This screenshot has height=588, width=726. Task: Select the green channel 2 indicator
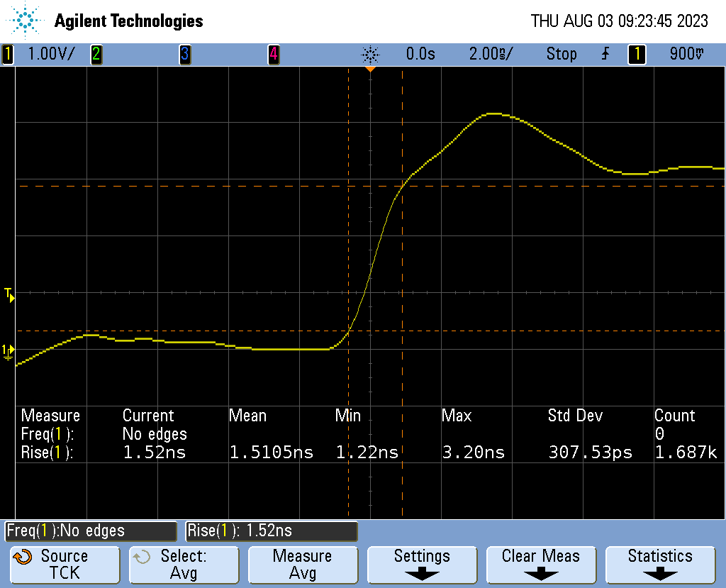[x=96, y=54]
